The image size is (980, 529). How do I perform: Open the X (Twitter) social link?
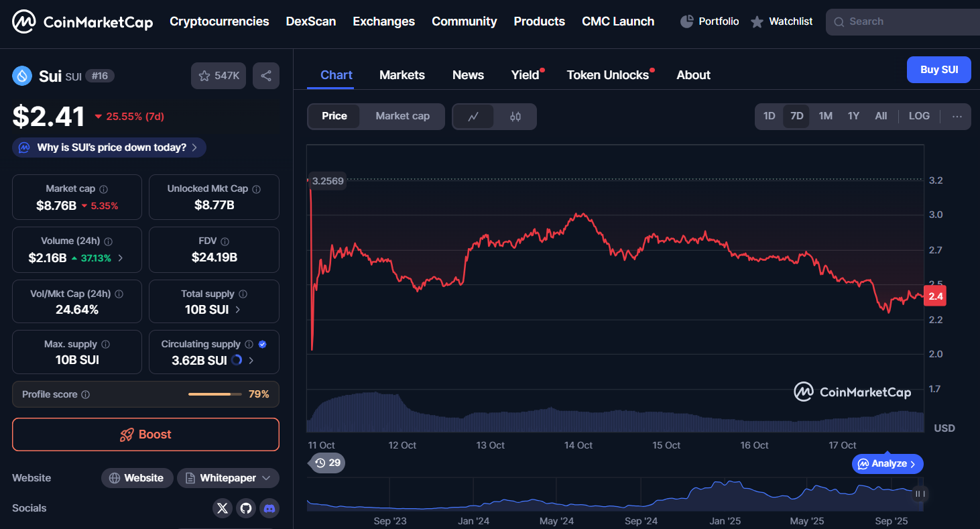[223, 508]
